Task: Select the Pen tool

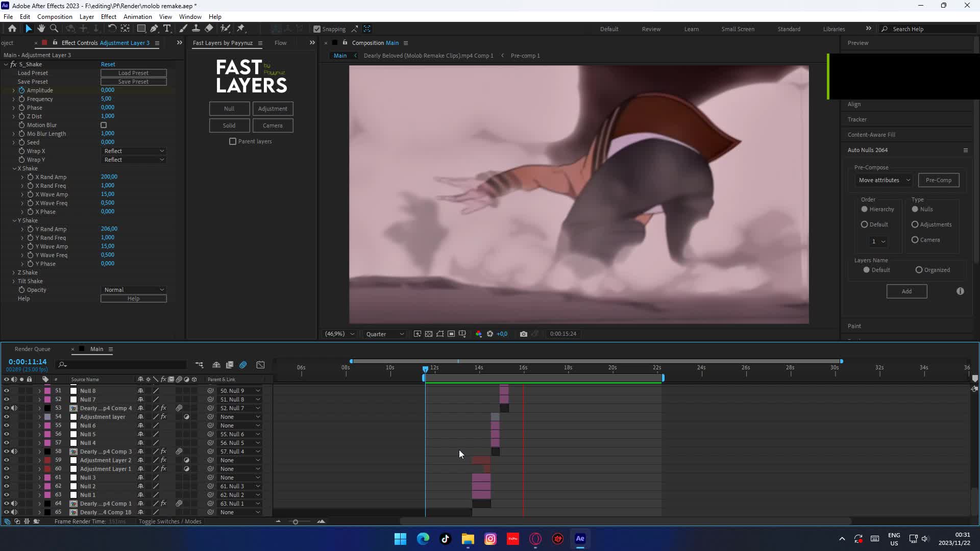Action: click(154, 29)
